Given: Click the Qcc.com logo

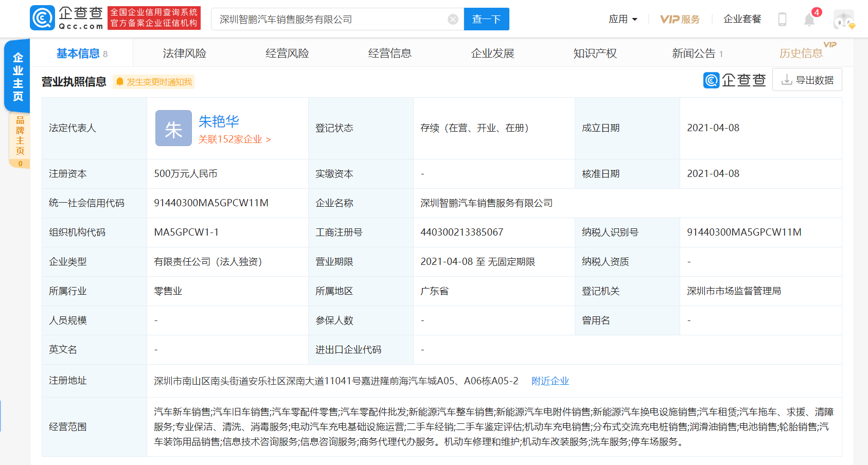Looking at the screenshot, I should [67, 19].
